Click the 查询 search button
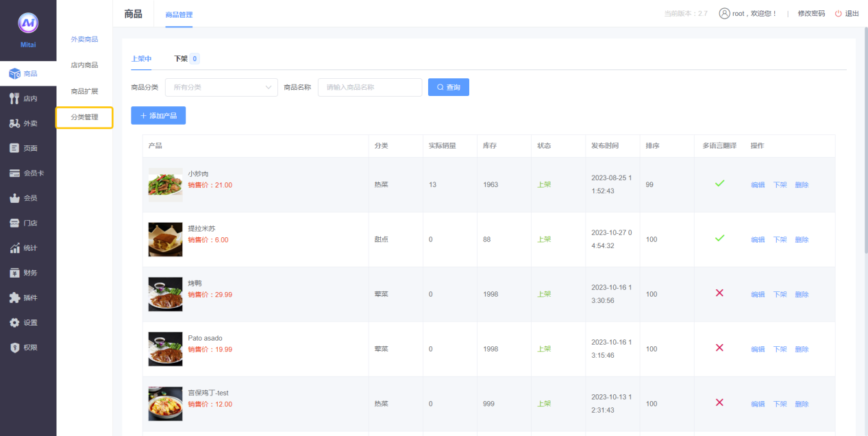868x436 pixels. click(x=449, y=87)
